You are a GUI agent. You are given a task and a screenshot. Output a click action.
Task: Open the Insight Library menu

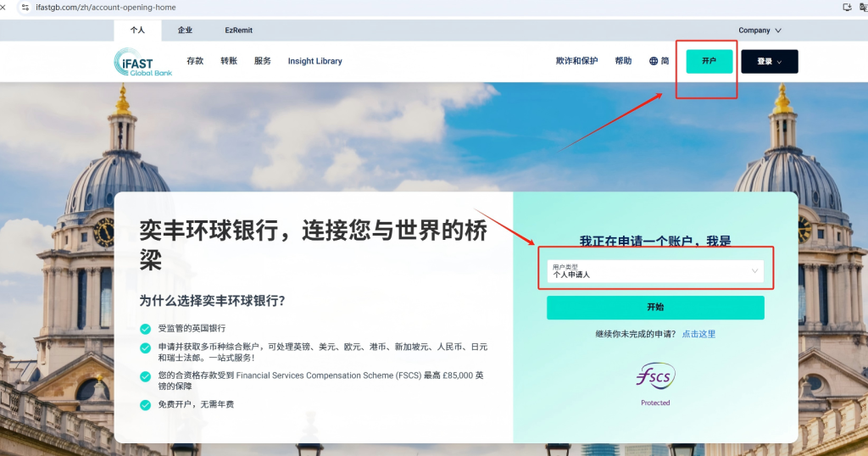(315, 61)
